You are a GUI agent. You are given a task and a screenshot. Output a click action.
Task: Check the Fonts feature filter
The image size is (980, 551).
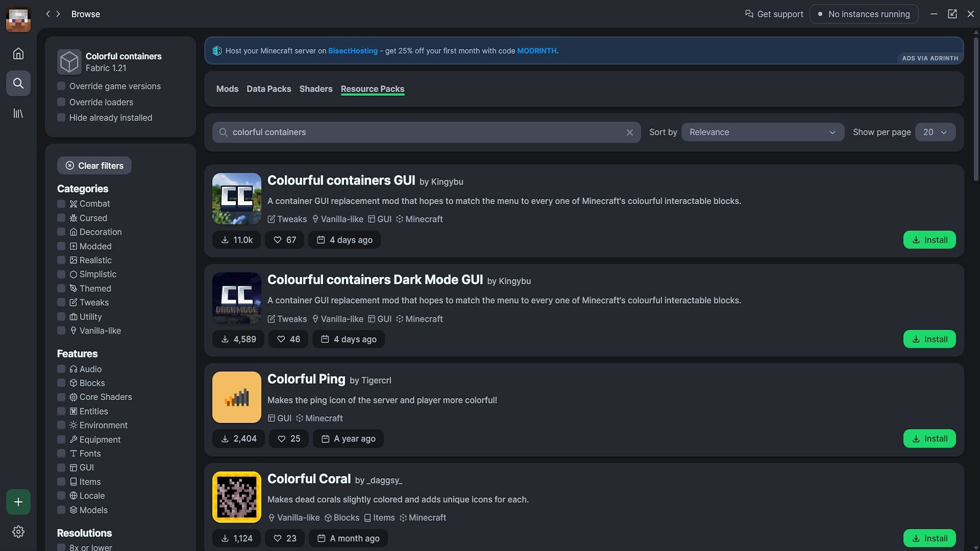point(61,454)
